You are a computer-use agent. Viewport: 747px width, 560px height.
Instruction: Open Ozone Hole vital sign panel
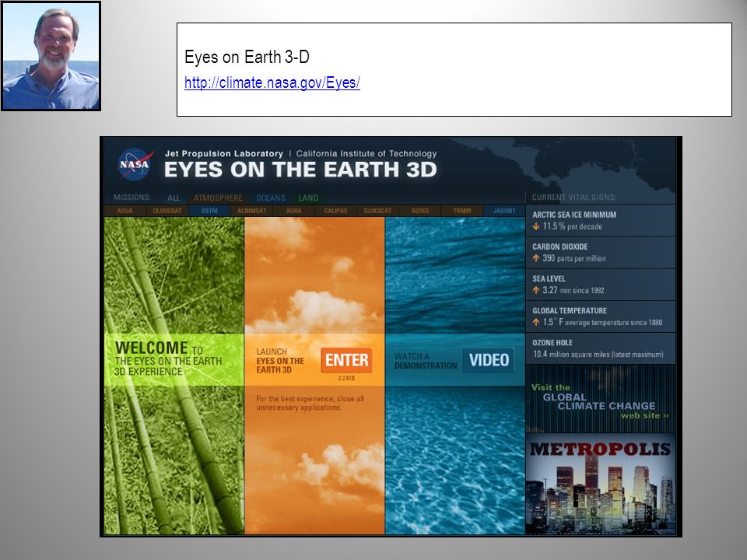[600, 348]
